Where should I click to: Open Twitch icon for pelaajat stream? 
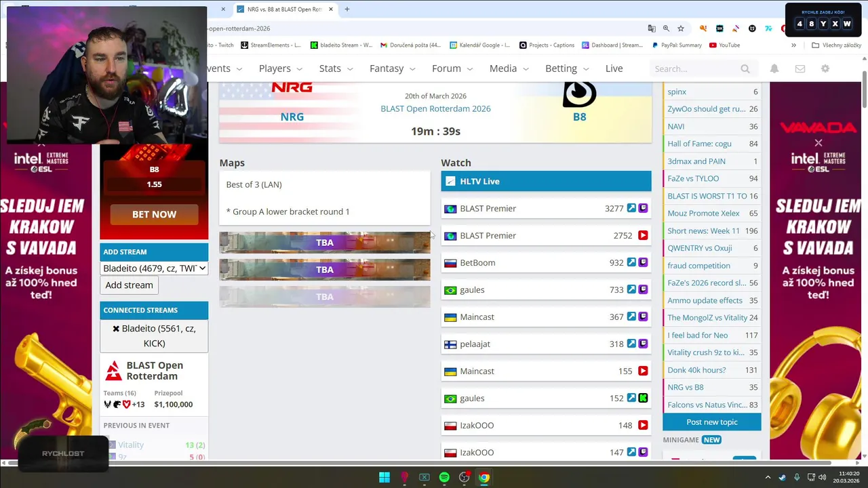643,344
